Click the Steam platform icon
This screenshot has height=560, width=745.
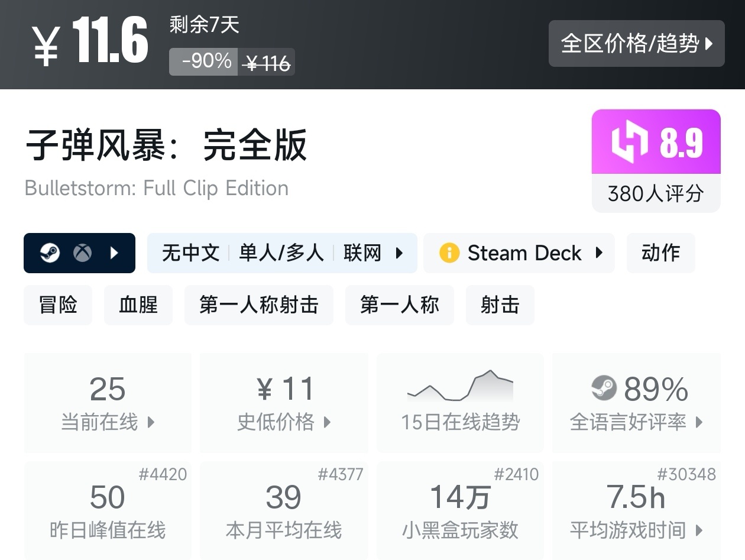pos(50,253)
